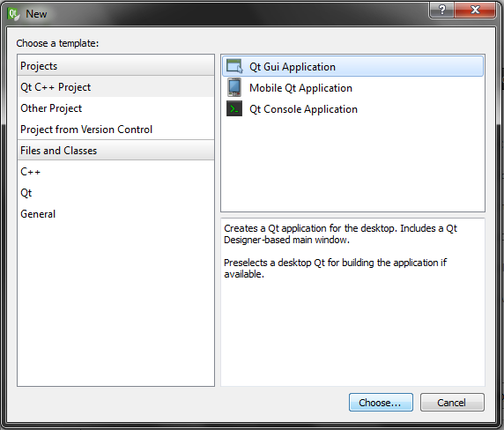This screenshot has width=504, height=430.
Task: Select Mobile Qt Application template
Action: coord(352,87)
